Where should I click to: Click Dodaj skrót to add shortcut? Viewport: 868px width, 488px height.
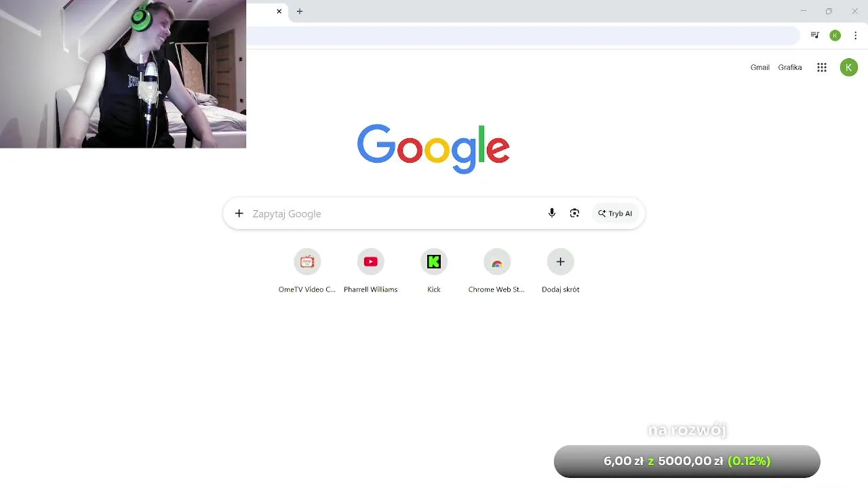click(560, 270)
